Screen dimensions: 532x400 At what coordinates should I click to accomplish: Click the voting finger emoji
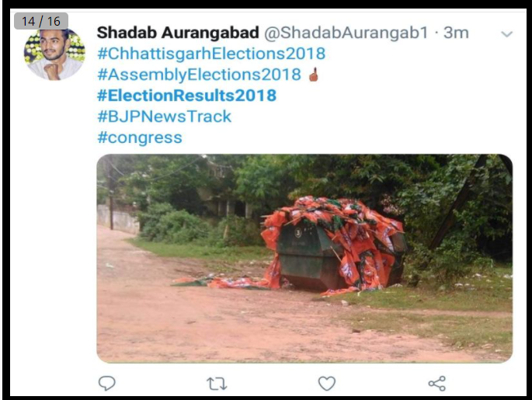[314, 75]
